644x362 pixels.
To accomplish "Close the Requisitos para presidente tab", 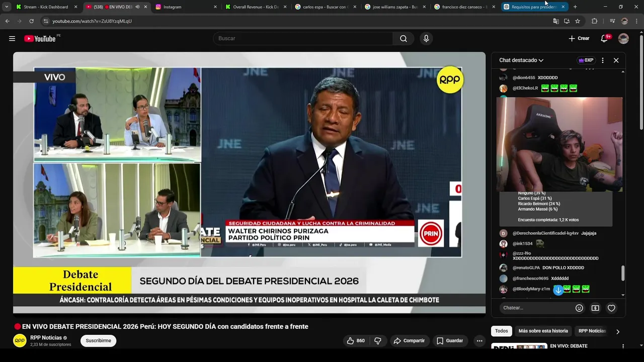I will click(563, 7).
